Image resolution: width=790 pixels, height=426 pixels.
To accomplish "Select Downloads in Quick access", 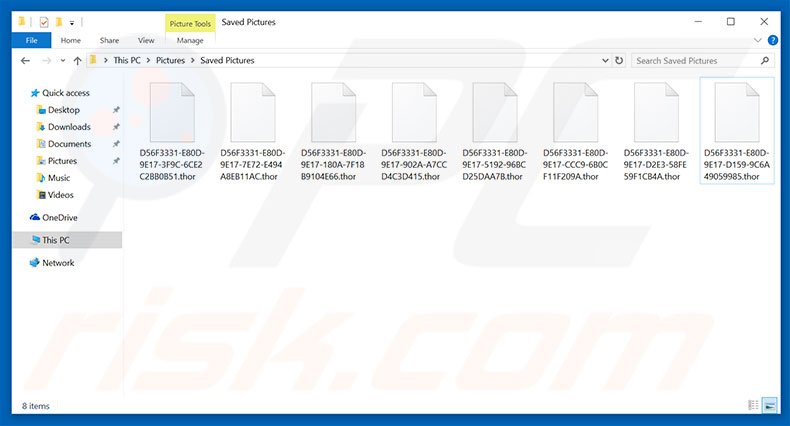I will click(69, 127).
